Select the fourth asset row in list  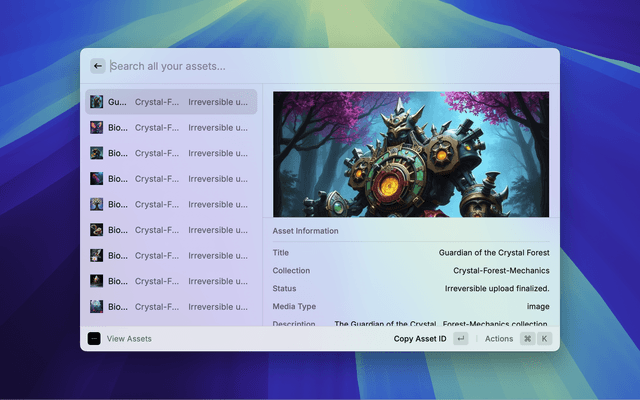(x=170, y=179)
